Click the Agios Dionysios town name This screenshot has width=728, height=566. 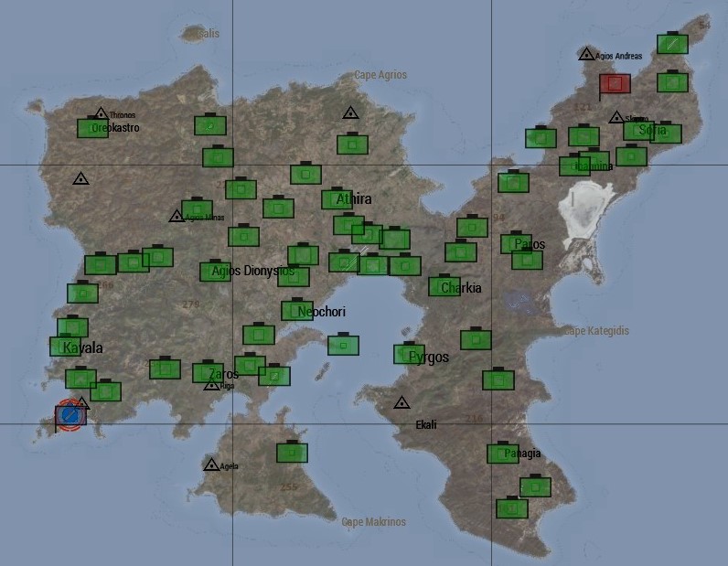tap(253, 271)
